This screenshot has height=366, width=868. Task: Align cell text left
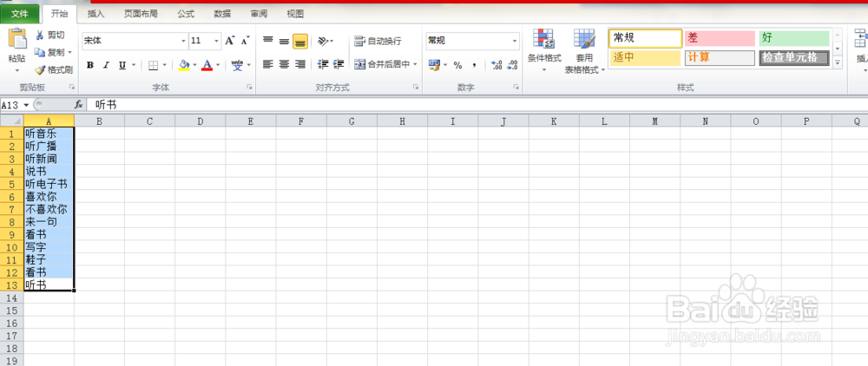(268, 64)
